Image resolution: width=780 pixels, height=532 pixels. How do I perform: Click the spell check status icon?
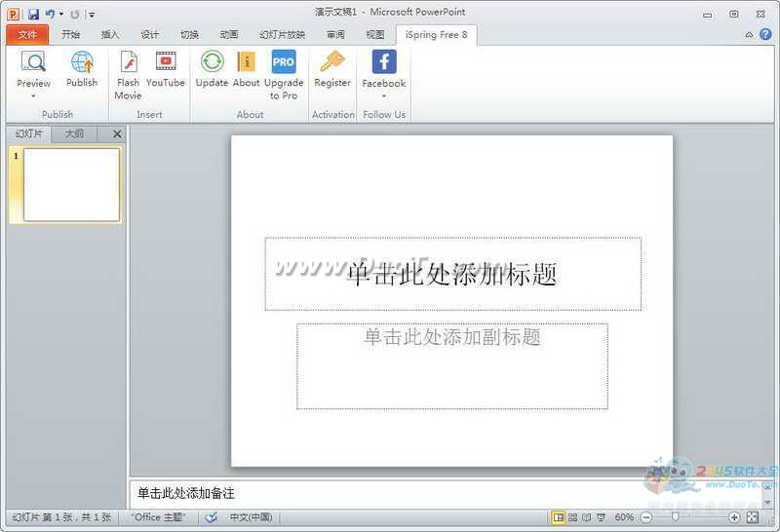click(x=212, y=517)
